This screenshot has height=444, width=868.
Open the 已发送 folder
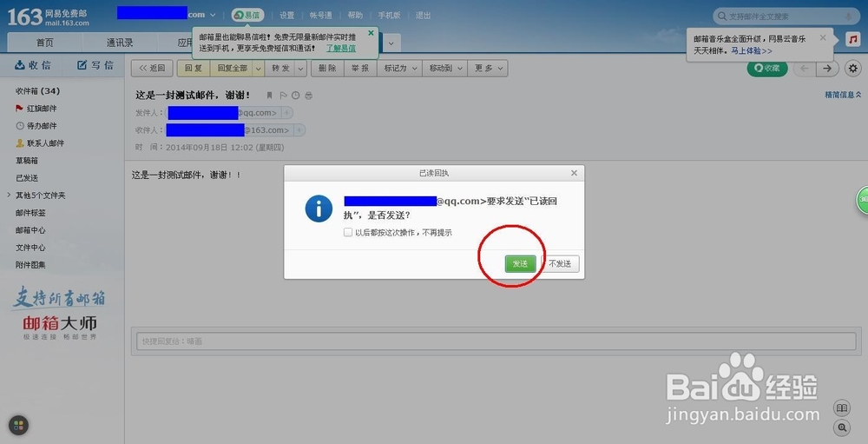pos(27,178)
